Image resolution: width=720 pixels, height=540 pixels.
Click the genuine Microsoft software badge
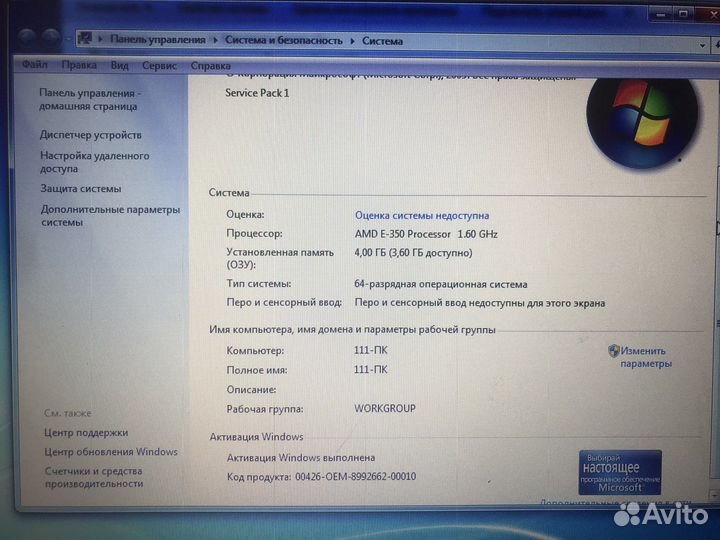620,472
